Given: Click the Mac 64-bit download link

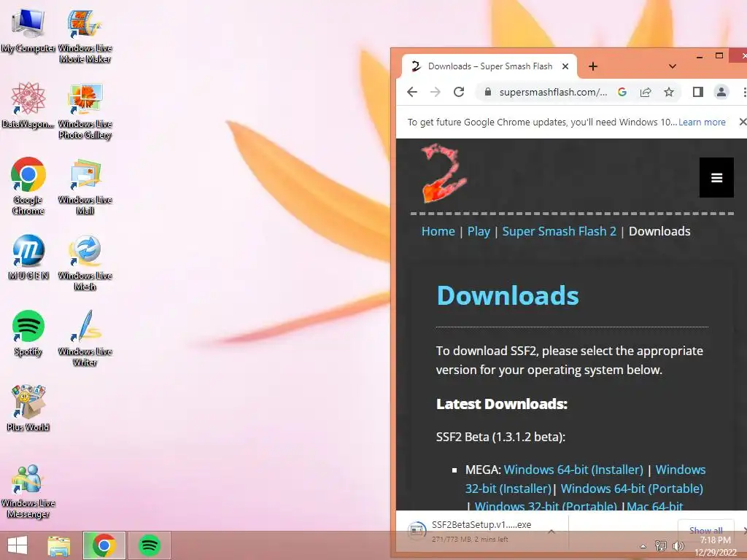Looking at the screenshot, I should point(655,506).
